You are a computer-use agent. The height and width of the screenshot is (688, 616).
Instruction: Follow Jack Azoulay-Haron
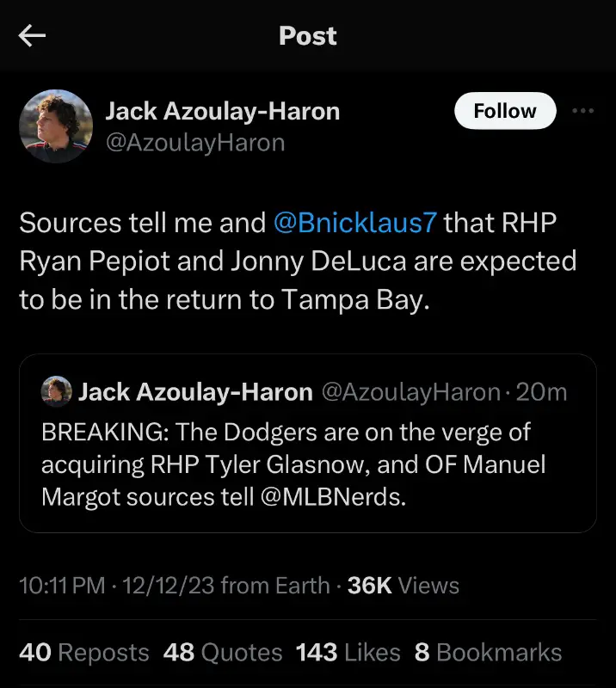pyautogui.click(x=505, y=111)
